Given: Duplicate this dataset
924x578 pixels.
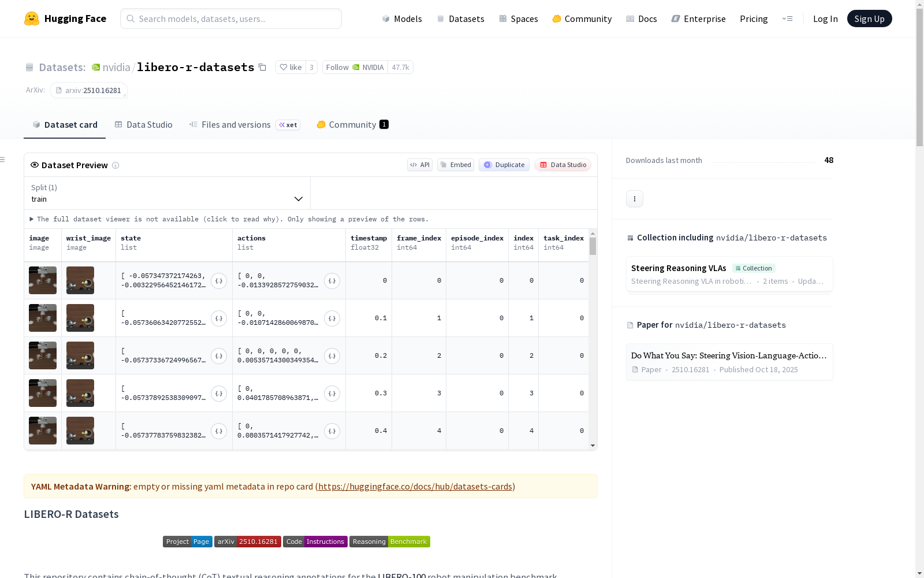Looking at the screenshot, I should [504, 165].
